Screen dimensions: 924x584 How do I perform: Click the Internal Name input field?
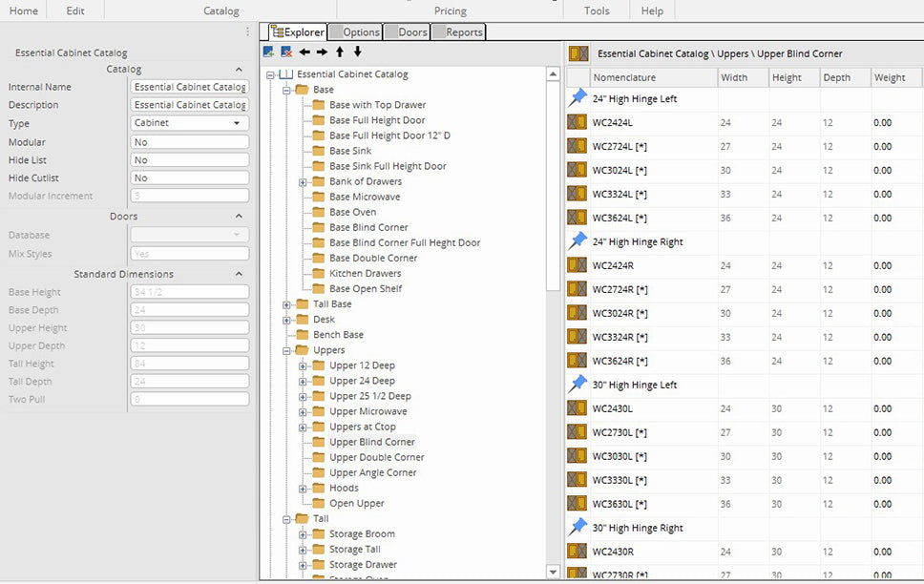coord(190,87)
